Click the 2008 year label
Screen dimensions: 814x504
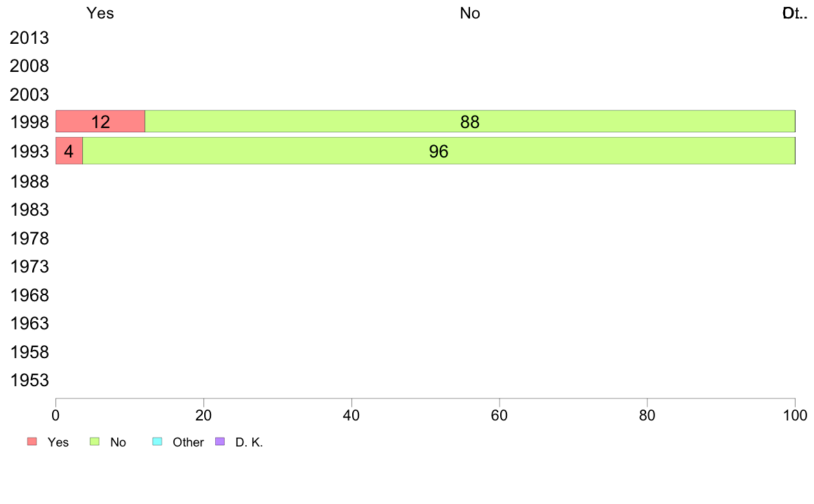(x=29, y=66)
